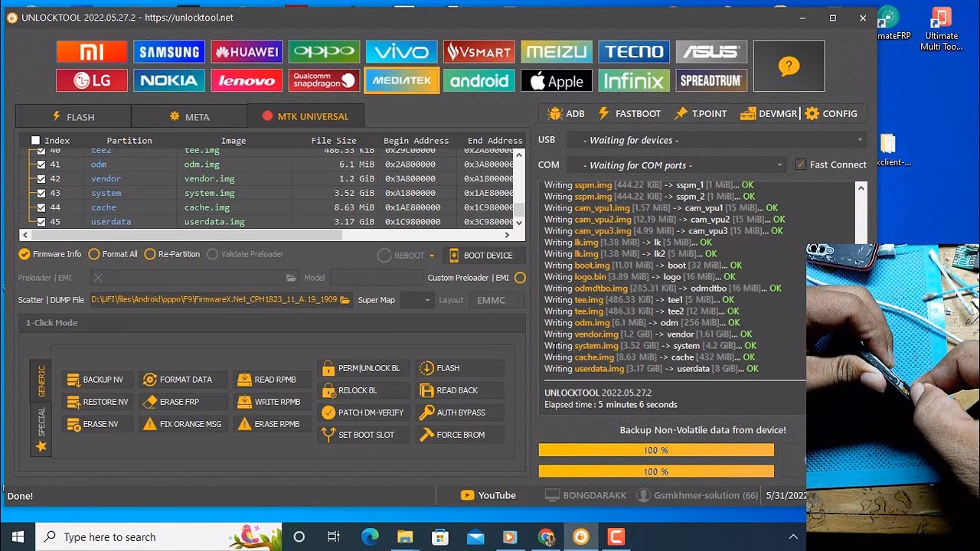The height and width of the screenshot is (551, 980).
Task: Open the Lenovo brand tile
Action: [x=247, y=80]
